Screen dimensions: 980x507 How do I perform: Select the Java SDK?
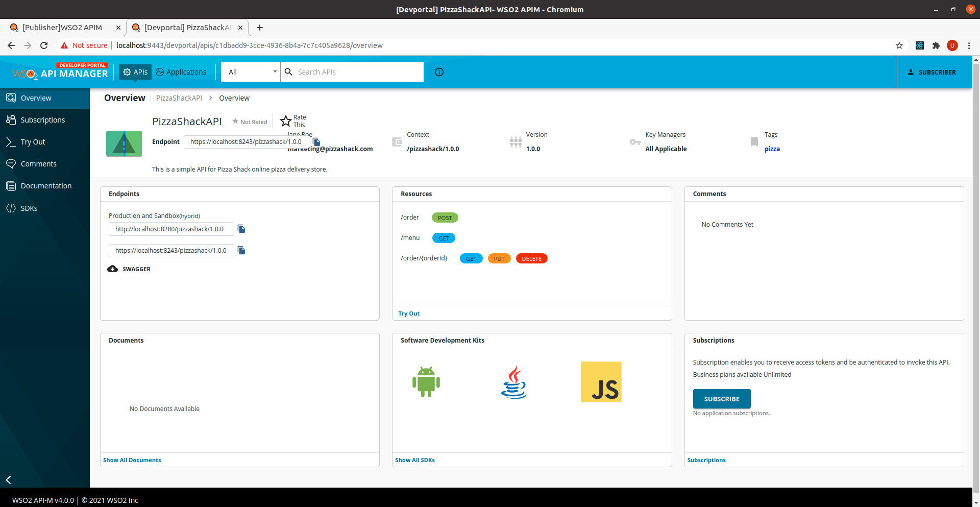click(x=513, y=381)
